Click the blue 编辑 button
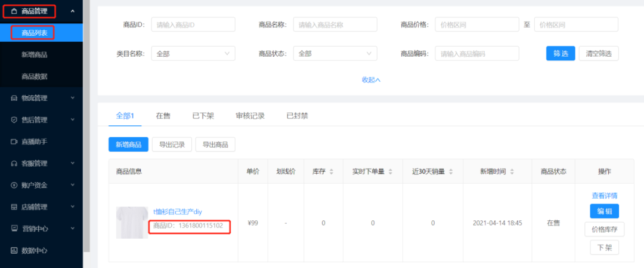Viewport: 644px width, 268px height. pyautogui.click(x=605, y=211)
